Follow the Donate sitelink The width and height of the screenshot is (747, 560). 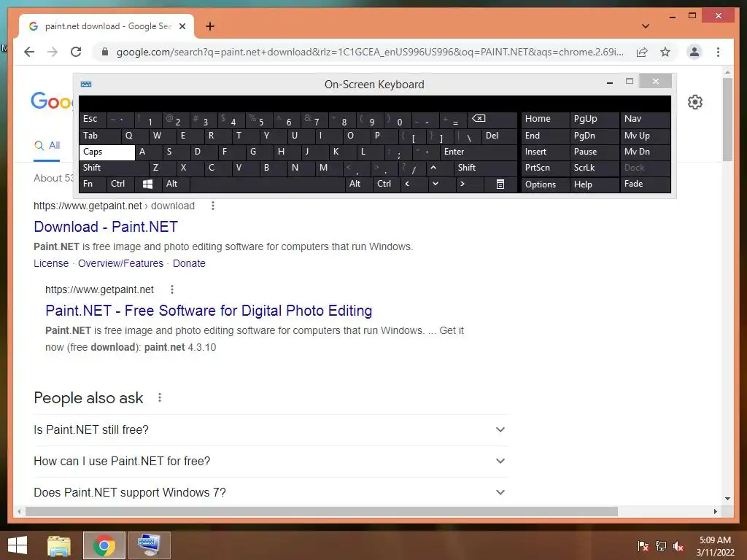point(189,263)
